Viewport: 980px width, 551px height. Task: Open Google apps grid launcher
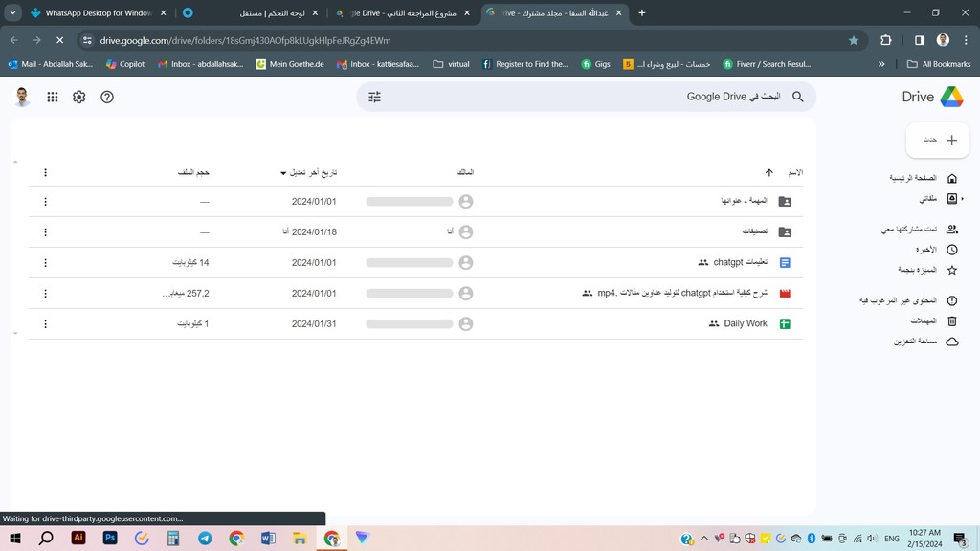(x=53, y=97)
